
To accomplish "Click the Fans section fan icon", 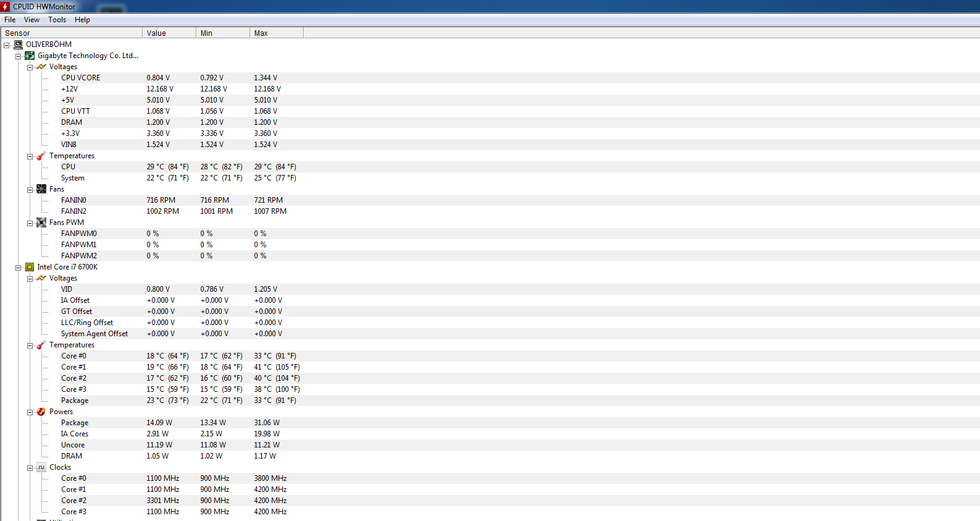I will (41, 189).
